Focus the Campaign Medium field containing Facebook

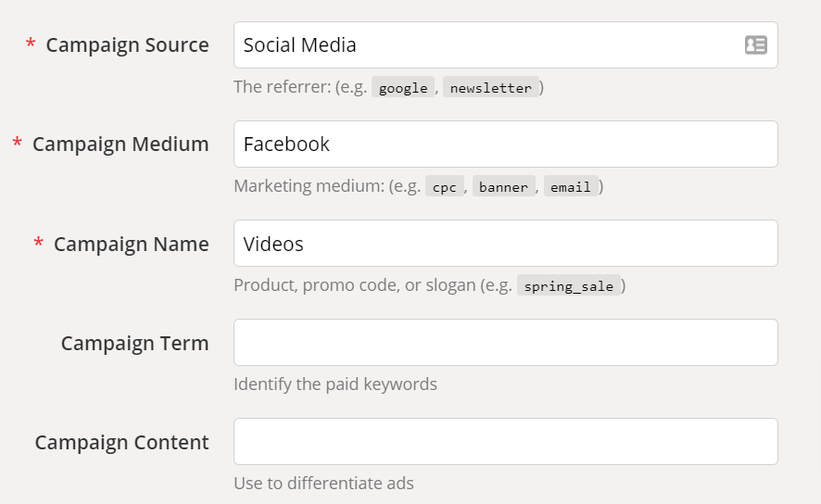[x=505, y=145]
